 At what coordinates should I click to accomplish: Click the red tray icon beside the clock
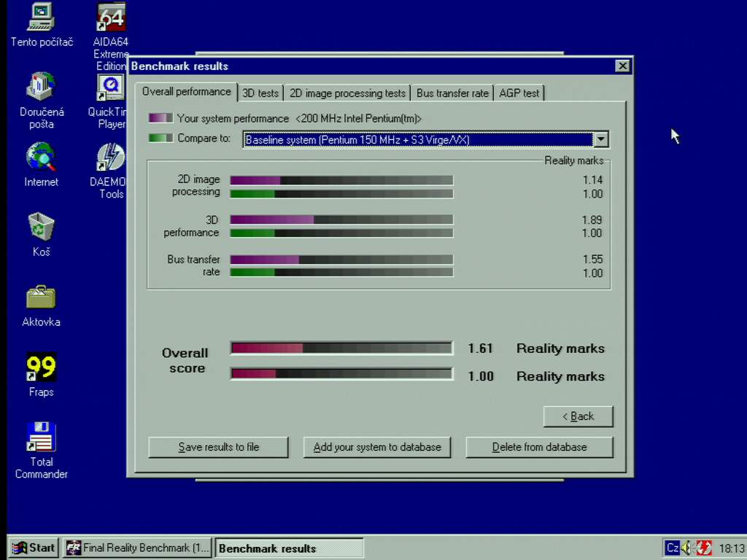pos(704,548)
